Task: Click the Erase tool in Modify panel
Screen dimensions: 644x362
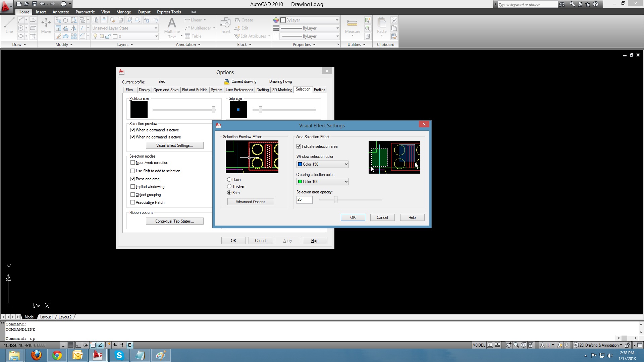Action: tap(58, 36)
